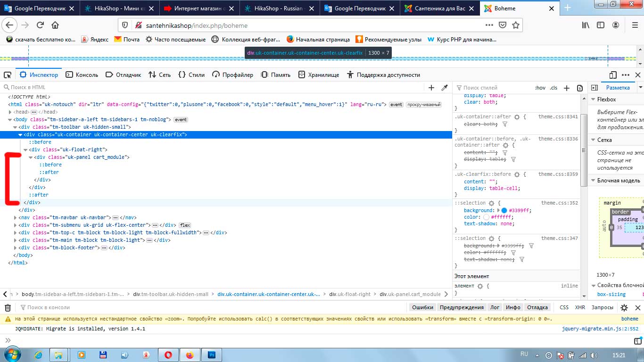Go to the Firefox home page

[55, 25]
